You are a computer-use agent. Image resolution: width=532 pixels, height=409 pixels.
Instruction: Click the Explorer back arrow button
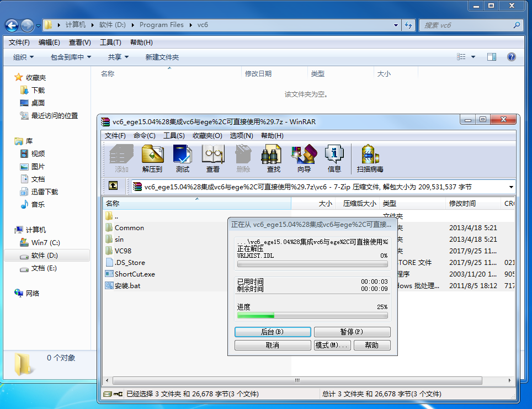[x=12, y=25]
